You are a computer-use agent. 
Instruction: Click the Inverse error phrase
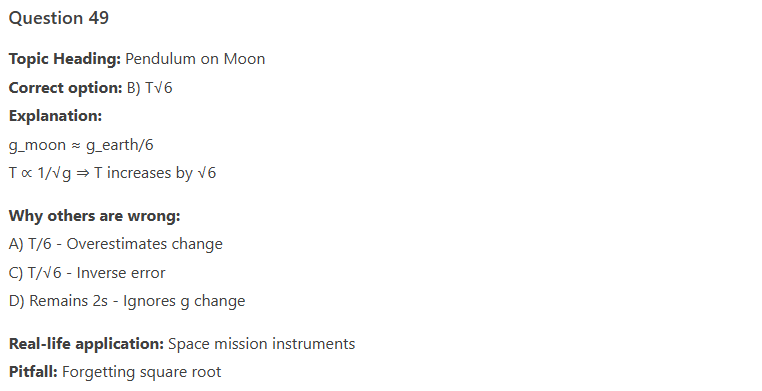(121, 273)
